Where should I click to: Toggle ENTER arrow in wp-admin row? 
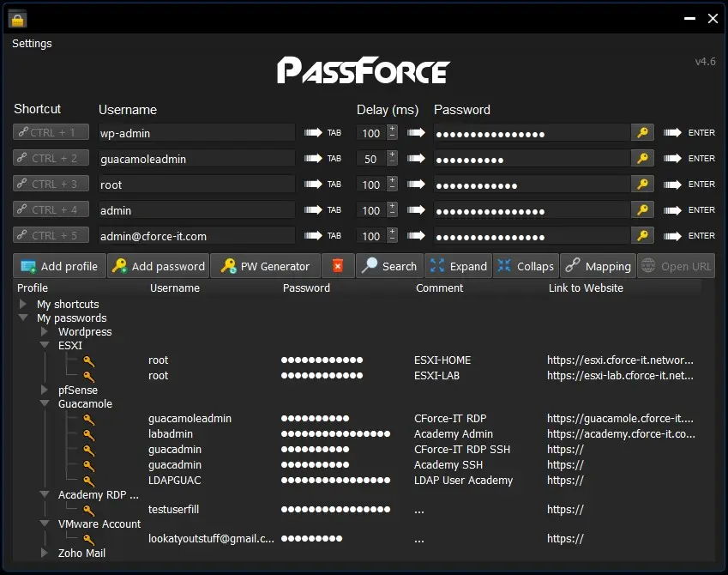pyautogui.click(x=672, y=133)
